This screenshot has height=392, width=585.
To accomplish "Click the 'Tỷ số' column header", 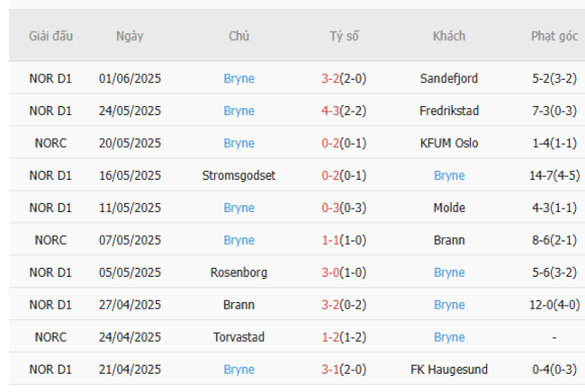I will click(343, 37).
